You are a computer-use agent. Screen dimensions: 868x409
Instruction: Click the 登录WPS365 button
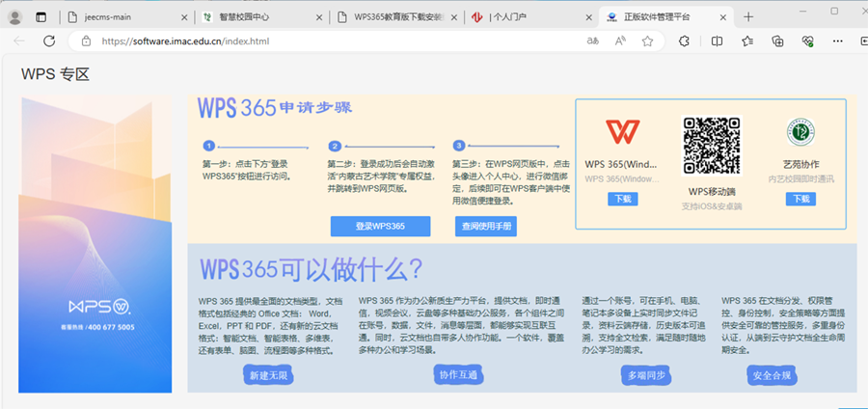click(x=380, y=227)
